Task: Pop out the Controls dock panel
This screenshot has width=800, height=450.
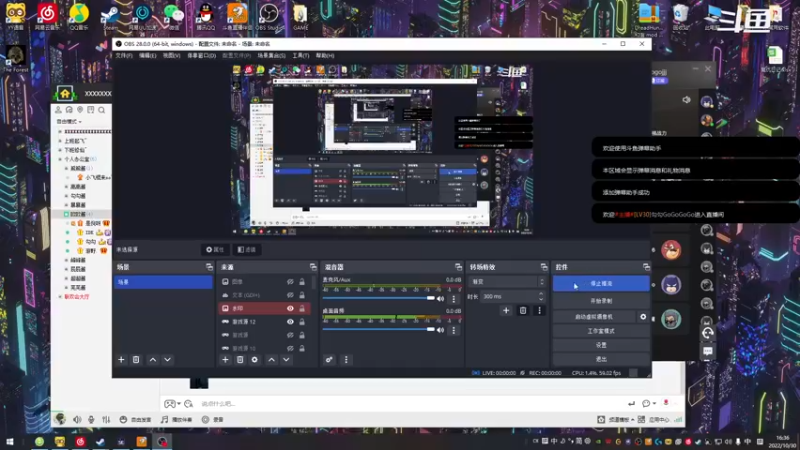Action: click(646, 267)
